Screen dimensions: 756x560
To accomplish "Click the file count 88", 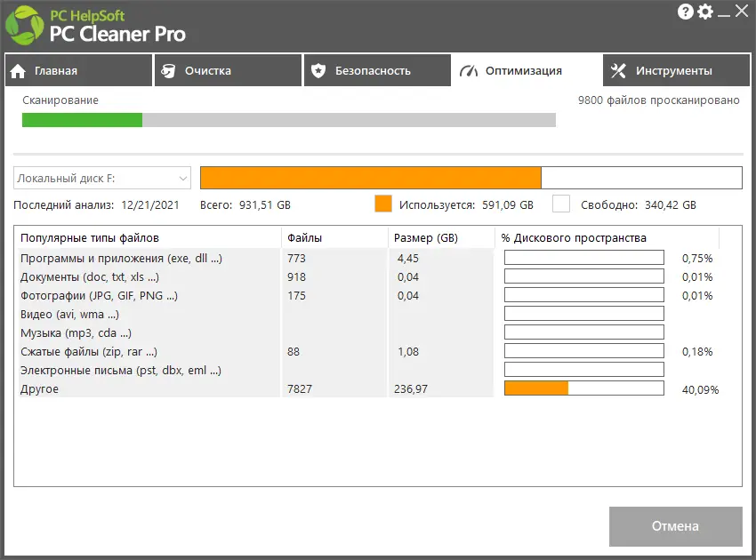I will pyautogui.click(x=294, y=352).
